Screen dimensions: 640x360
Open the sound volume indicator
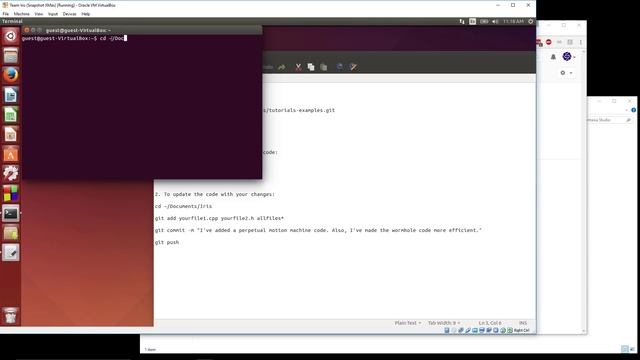point(495,21)
